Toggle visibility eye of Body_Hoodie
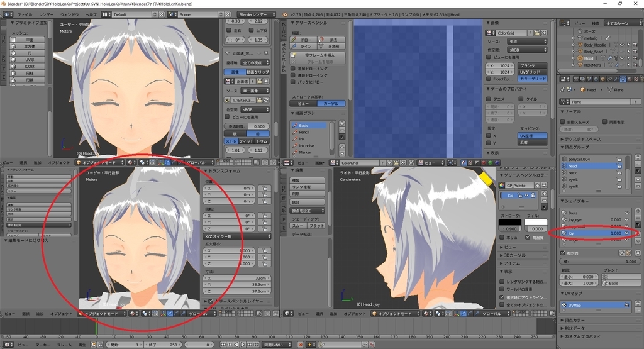This screenshot has width=644, height=349. [x=622, y=45]
